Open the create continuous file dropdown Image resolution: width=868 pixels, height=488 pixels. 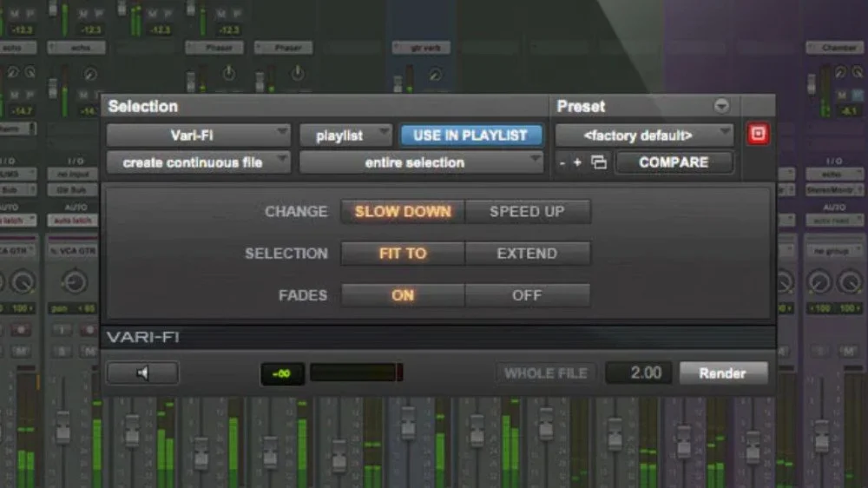click(198, 162)
